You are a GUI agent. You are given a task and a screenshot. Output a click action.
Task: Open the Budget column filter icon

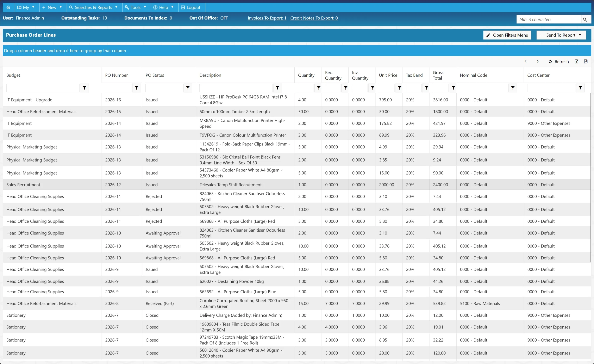[x=85, y=88]
